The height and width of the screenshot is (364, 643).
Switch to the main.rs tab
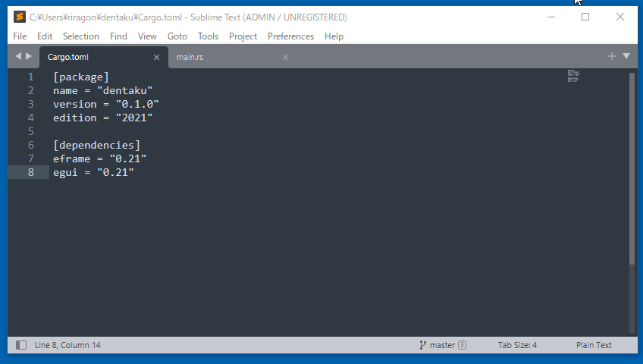click(190, 57)
